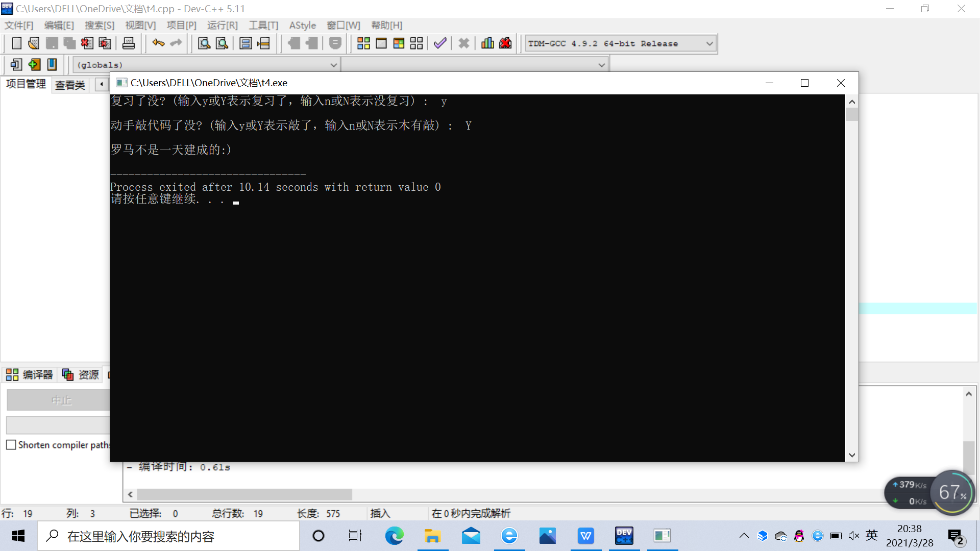This screenshot has width=980, height=551.
Task: Click the Compile colored-squares icon
Action: pos(363,43)
